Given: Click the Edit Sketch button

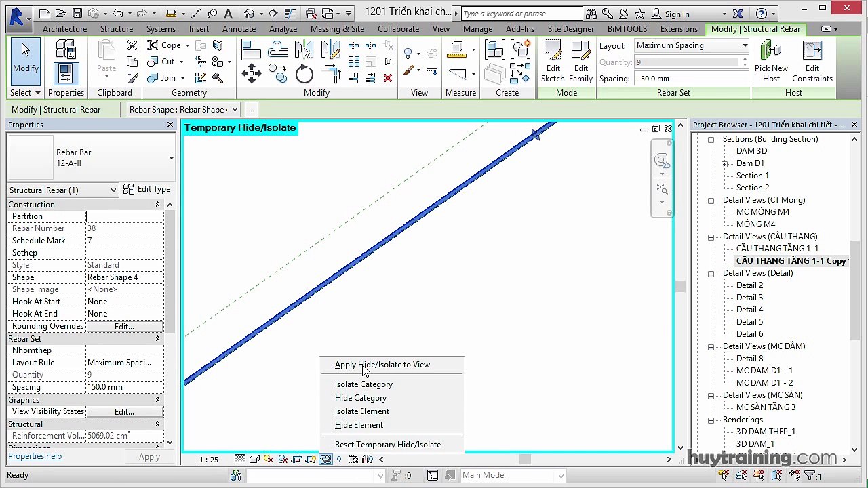Looking at the screenshot, I should click(553, 61).
